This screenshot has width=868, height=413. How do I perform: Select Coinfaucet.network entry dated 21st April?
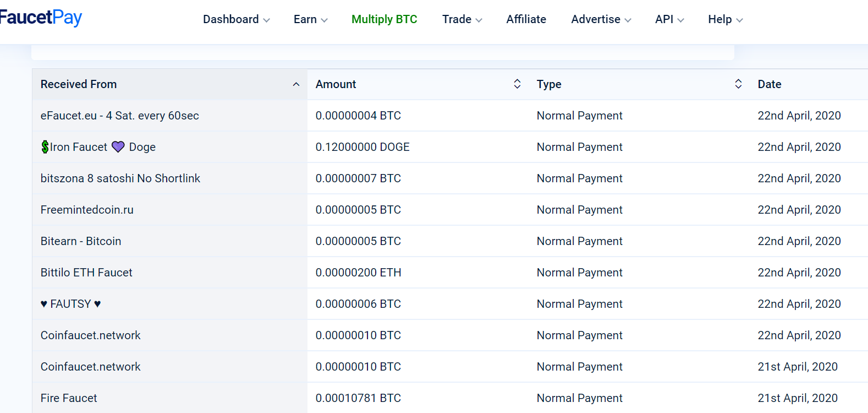(91, 367)
